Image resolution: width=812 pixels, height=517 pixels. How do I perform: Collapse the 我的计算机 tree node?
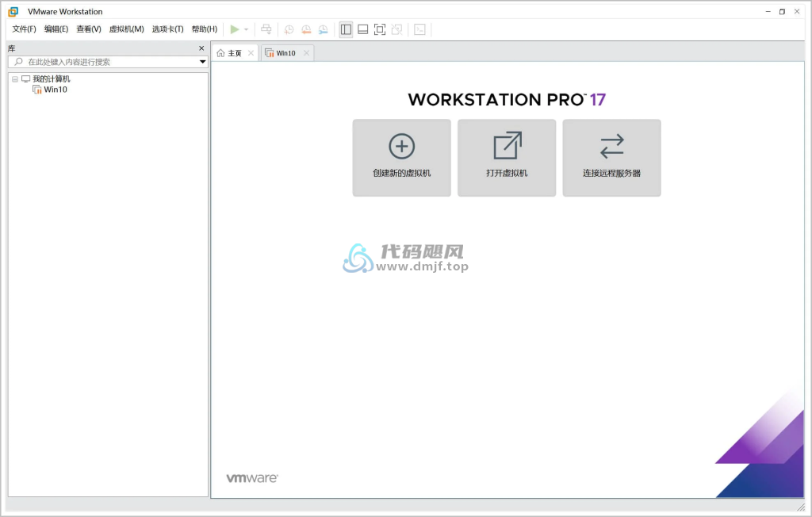coord(15,79)
